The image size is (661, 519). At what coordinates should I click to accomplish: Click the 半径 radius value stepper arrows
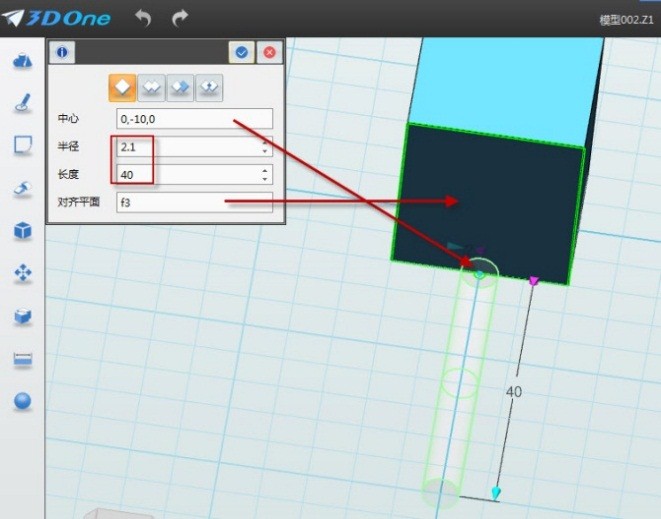coord(265,147)
